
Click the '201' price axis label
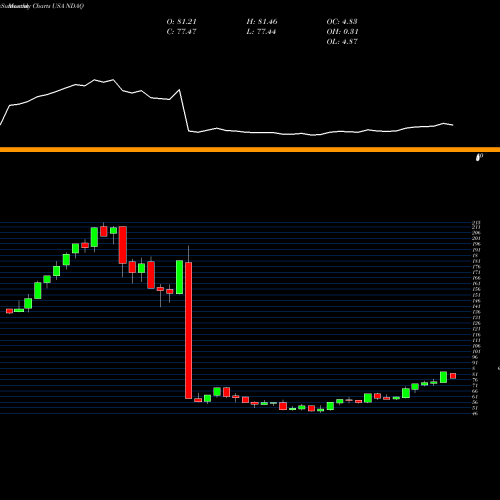[476, 238]
